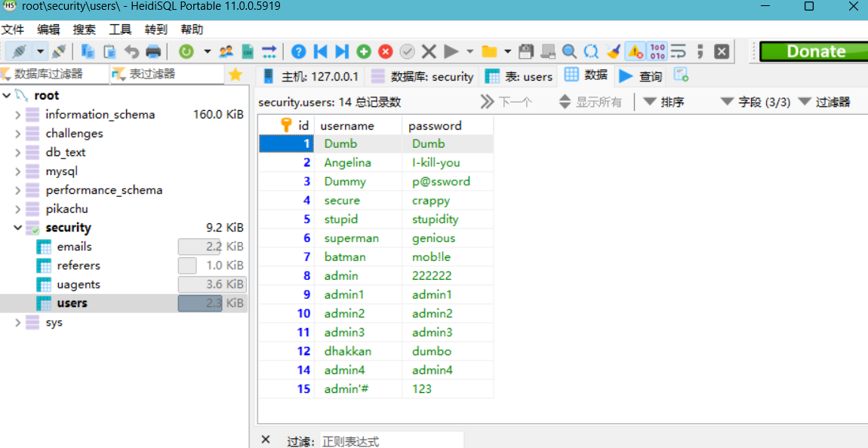Expand the pikachu database node
This screenshot has width=868, height=448.
[x=17, y=209]
